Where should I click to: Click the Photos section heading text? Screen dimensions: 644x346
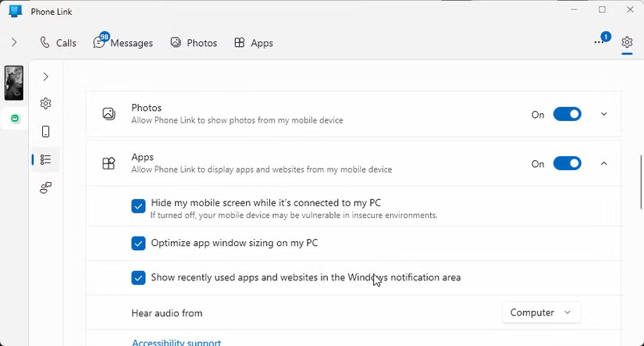(146, 108)
